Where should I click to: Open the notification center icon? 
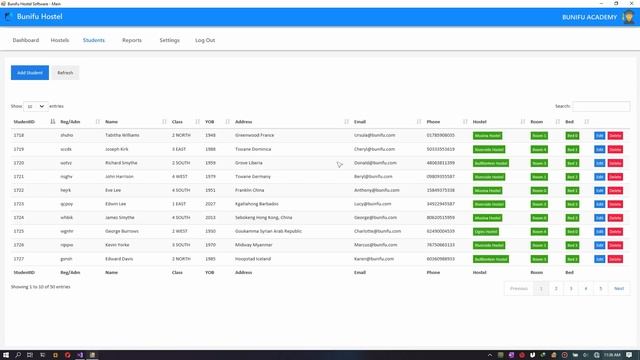pos(629,355)
